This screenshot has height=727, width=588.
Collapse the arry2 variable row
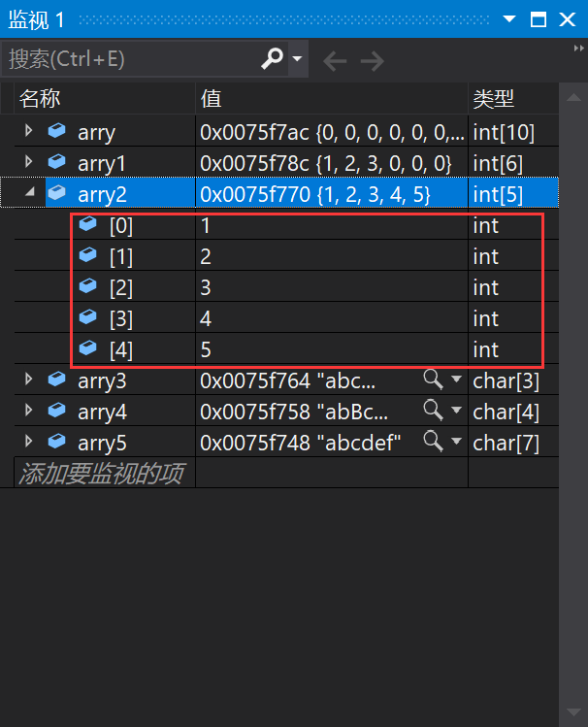pyautogui.click(x=30, y=192)
